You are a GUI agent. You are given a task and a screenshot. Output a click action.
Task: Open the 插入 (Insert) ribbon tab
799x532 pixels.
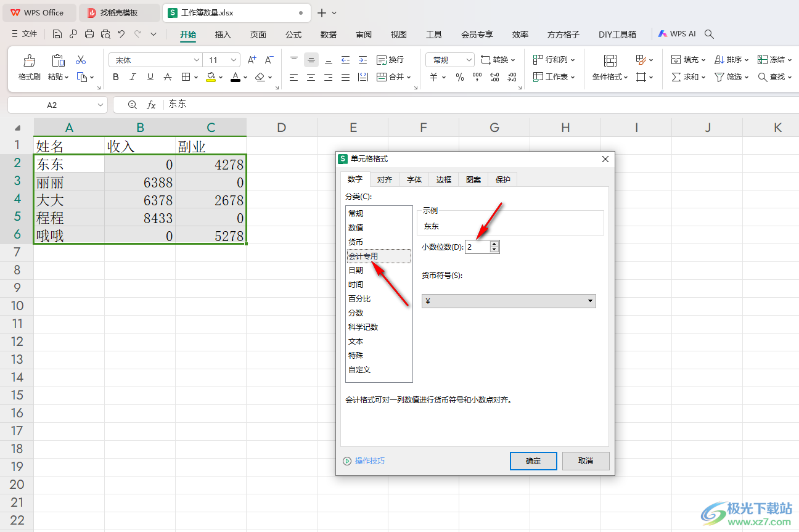(x=223, y=35)
